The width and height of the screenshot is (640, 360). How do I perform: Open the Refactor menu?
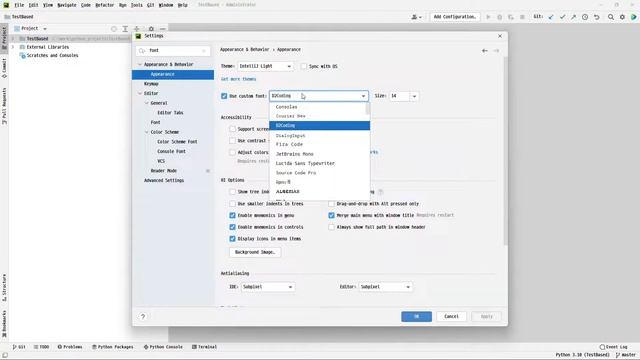104,5
